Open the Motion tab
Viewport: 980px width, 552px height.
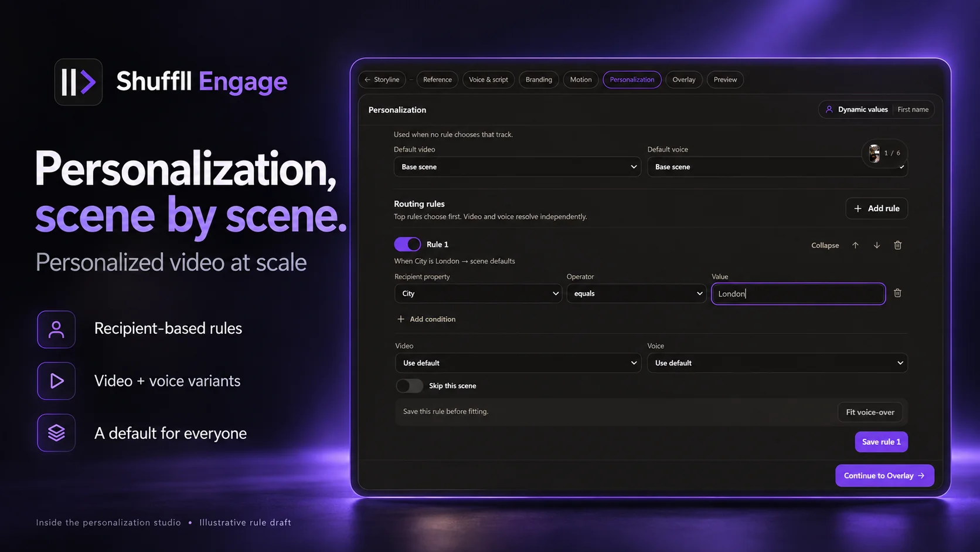pyautogui.click(x=581, y=80)
